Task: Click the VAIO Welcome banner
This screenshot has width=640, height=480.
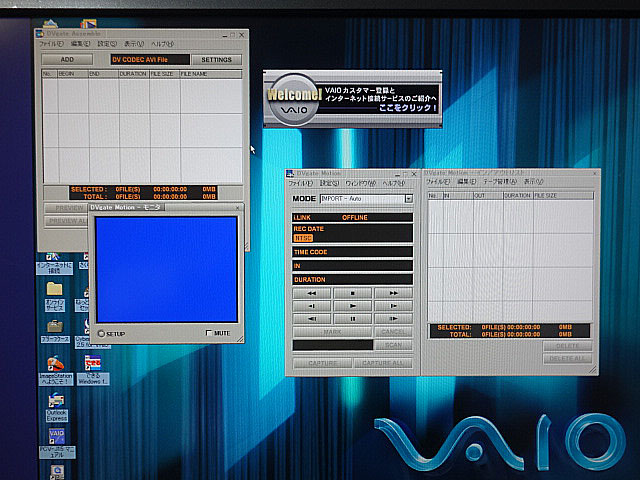Action: [x=352, y=98]
